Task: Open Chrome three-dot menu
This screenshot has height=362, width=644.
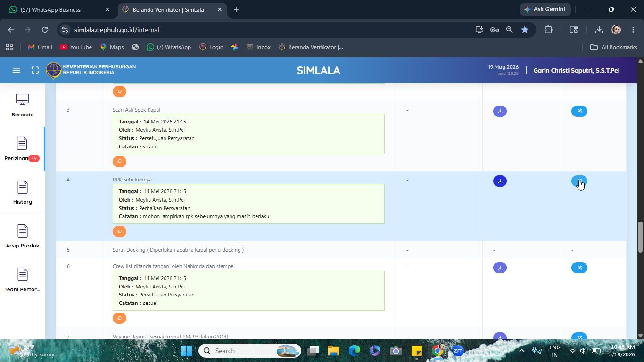Action: [x=633, y=30]
